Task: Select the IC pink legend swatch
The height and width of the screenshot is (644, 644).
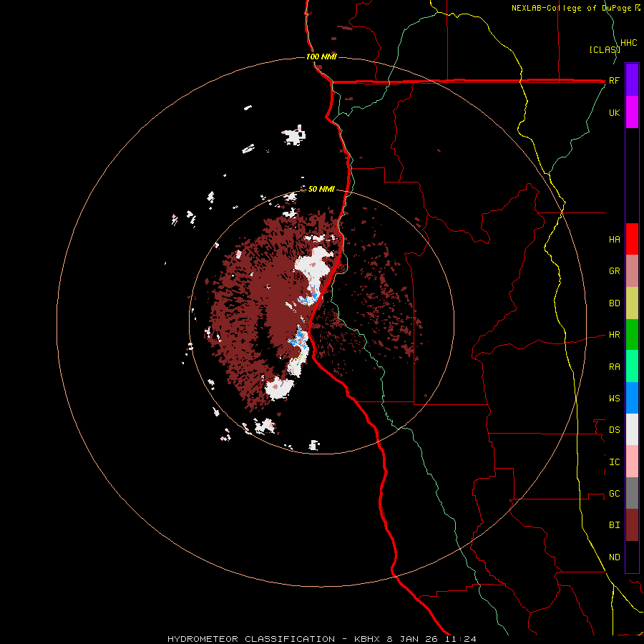Action: pyautogui.click(x=632, y=462)
